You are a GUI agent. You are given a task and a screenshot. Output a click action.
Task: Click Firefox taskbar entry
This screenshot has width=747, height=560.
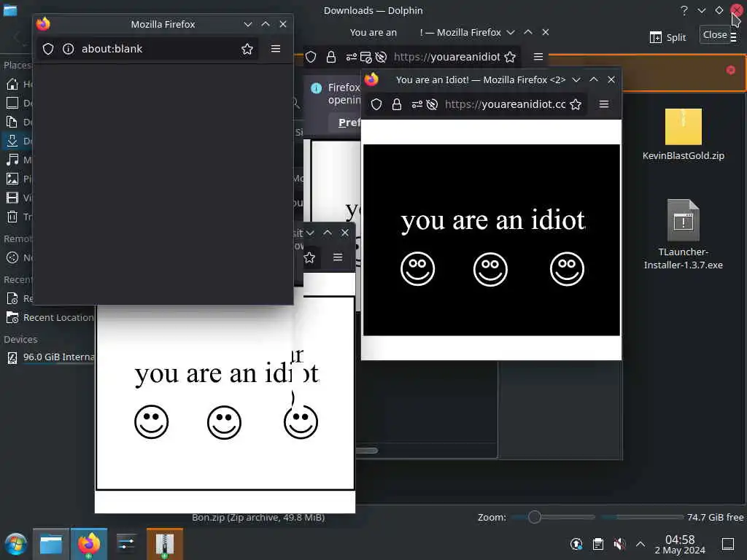[x=89, y=544]
